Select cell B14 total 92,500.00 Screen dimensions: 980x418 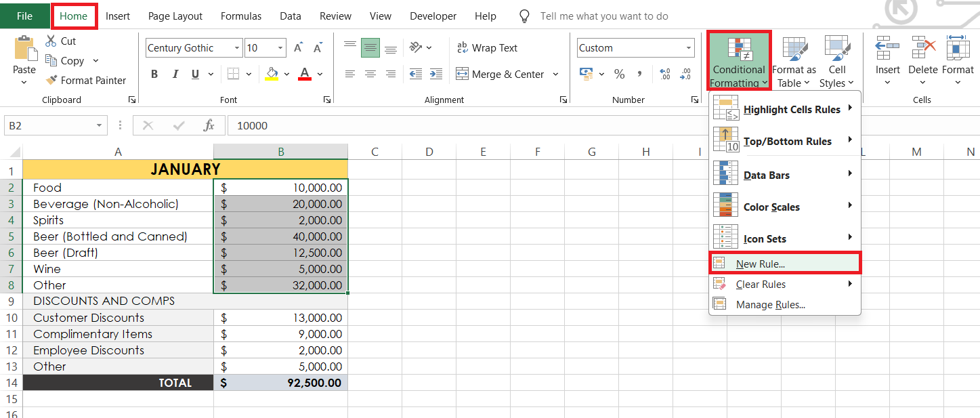point(280,383)
